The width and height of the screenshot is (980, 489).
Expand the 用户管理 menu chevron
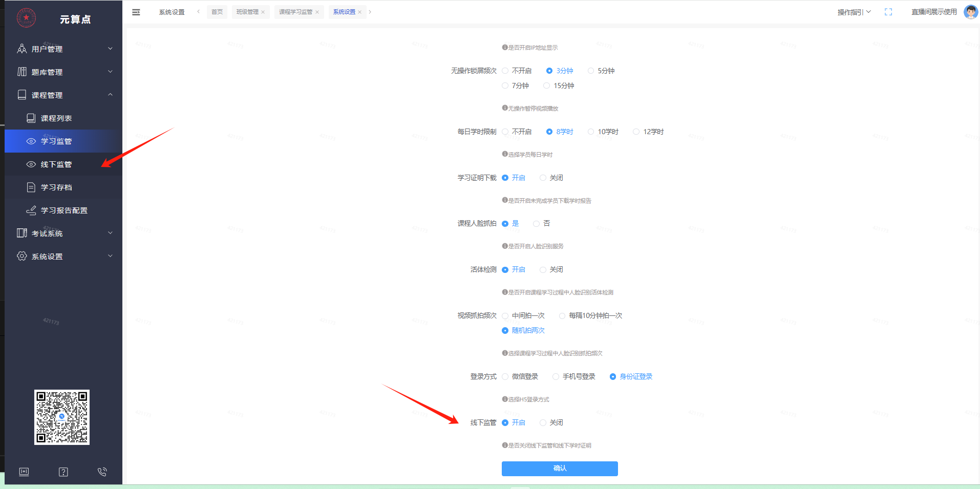pos(110,49)
